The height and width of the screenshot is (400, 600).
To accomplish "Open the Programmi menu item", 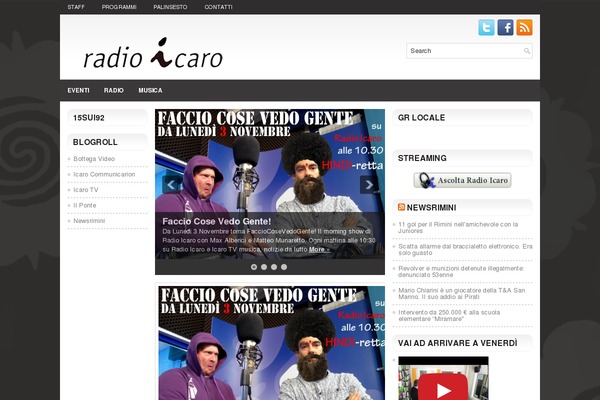I will point(119,7).
